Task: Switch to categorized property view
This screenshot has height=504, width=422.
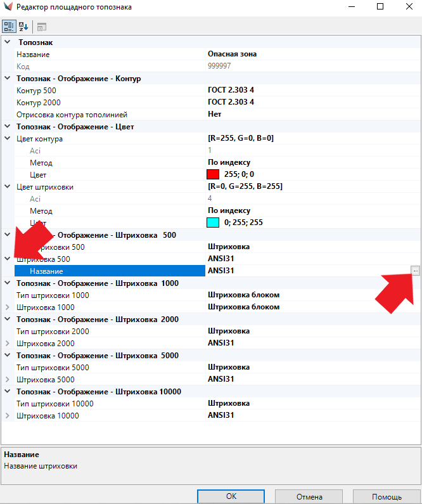Action: [x=10, y=27]
